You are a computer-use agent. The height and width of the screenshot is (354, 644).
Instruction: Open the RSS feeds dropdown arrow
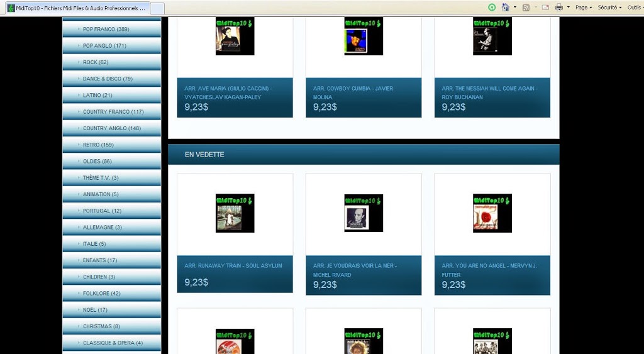(x=536, y=7)
